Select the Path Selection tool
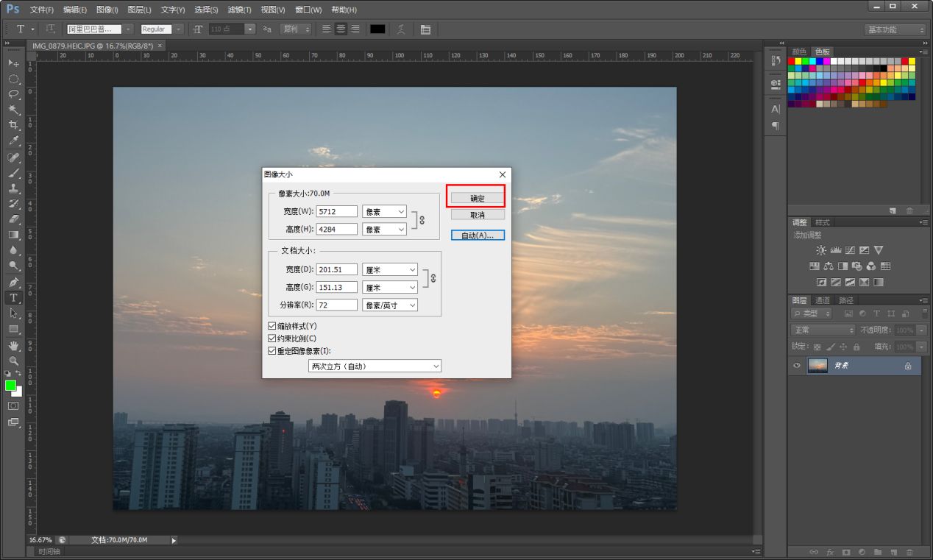The image size is (933, 560). click(x=13, y=313)
